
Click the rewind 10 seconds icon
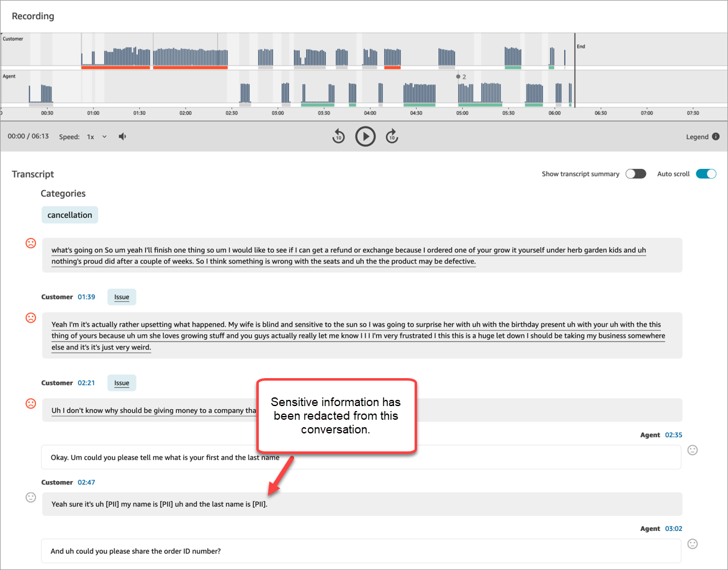pos(338,136)
